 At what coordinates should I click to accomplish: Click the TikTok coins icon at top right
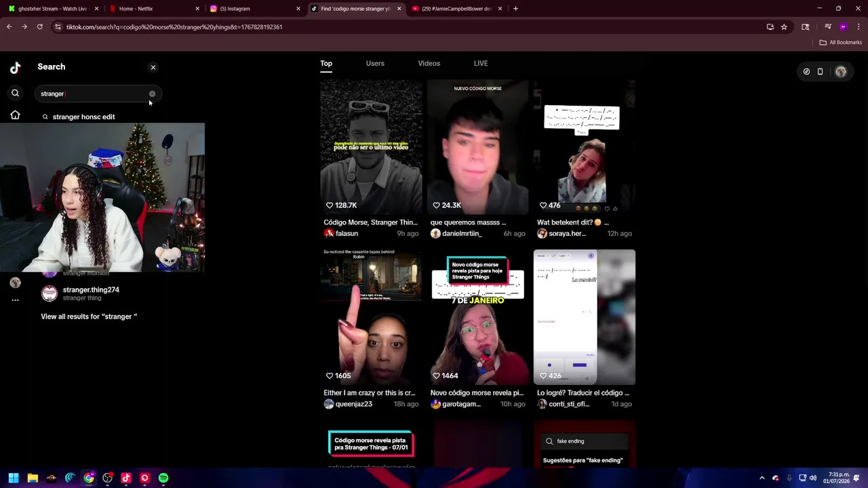pos(806,71)
